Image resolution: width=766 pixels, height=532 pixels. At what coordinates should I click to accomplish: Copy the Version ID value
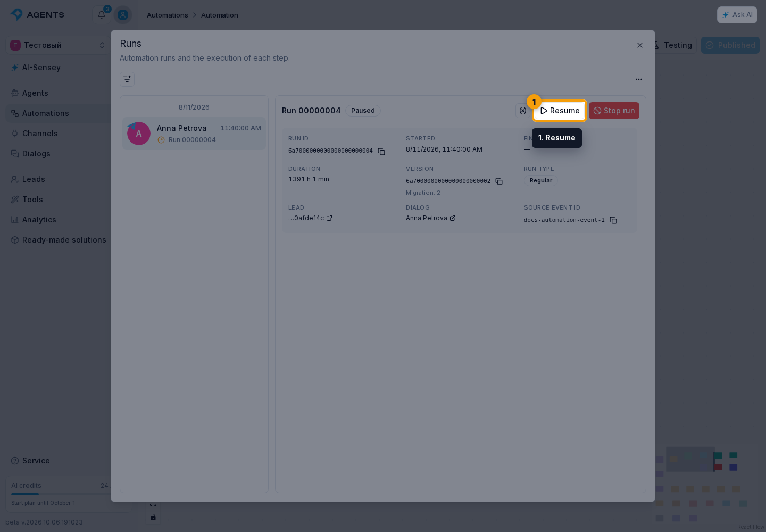tap(499, 181)
